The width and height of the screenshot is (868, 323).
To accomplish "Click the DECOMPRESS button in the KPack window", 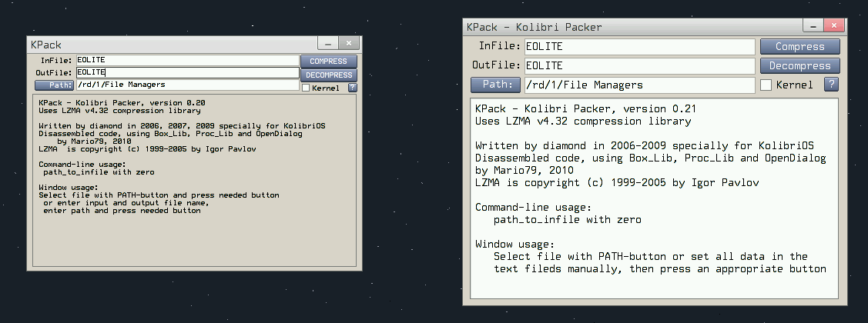I will click(x=329, y=75).
